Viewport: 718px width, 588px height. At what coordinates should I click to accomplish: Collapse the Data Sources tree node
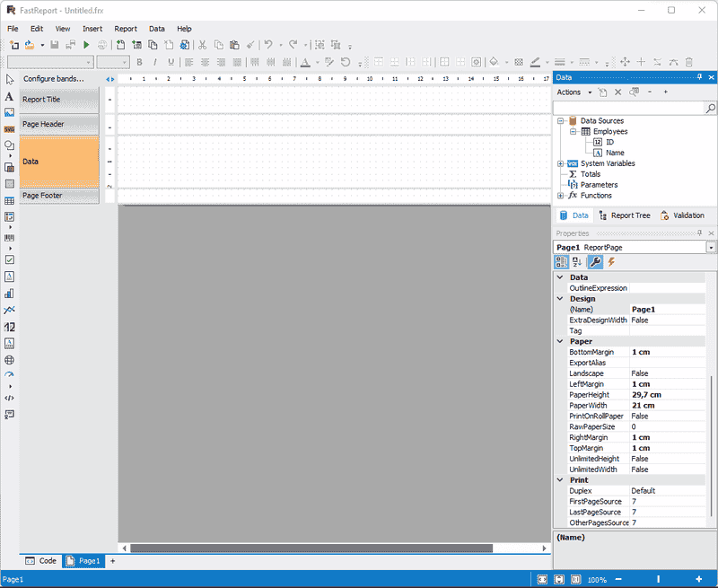pos(560,121)
